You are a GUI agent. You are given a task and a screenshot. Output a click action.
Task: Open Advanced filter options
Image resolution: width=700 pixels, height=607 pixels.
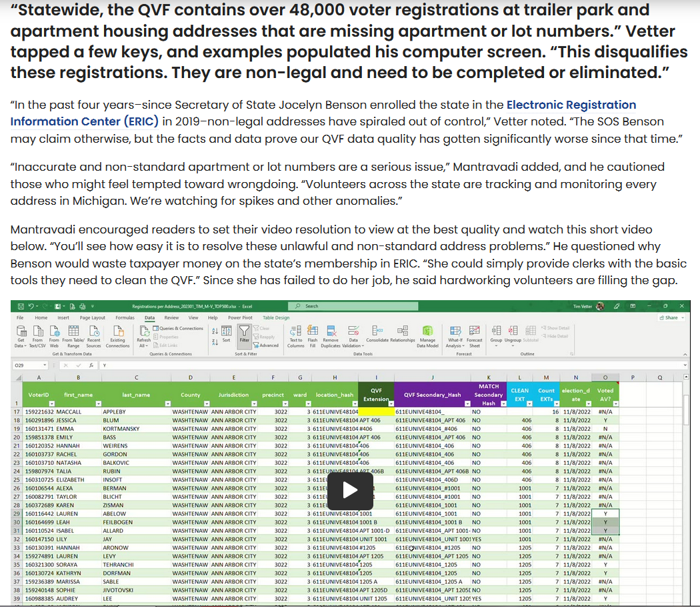[x=265, y=346]
